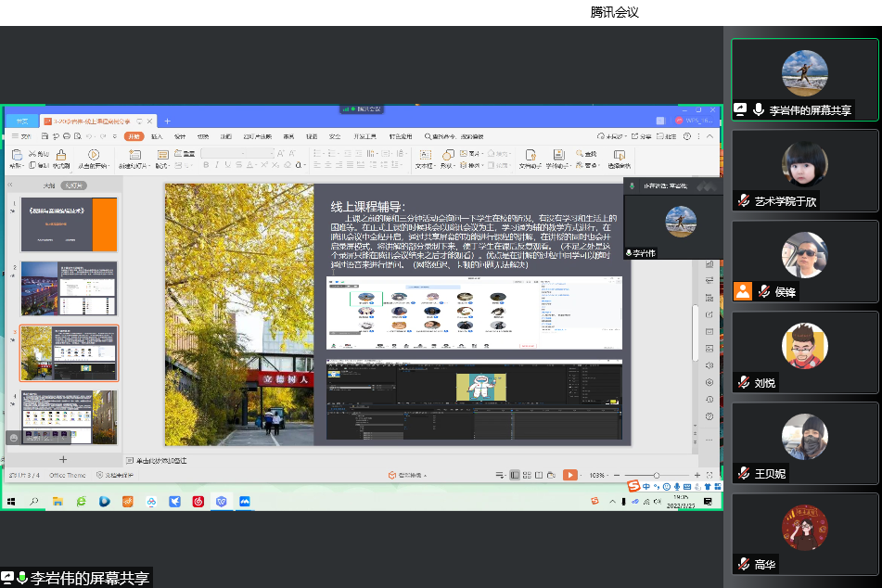Click the add slide plus button below thumbnails

tap(63, 459)
